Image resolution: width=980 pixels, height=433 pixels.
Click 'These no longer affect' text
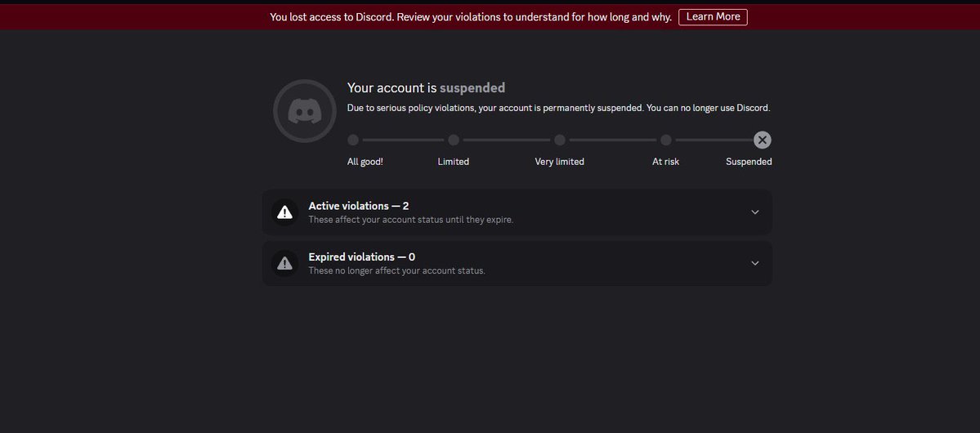397,271
